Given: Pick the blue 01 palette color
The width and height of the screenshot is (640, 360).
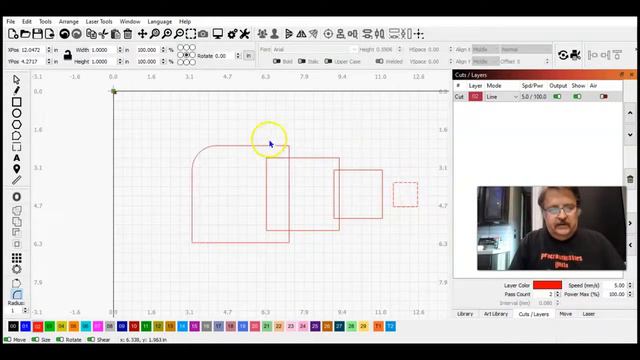Looking at the screenshot, I should pyautogui.click(x=25, y=326).
